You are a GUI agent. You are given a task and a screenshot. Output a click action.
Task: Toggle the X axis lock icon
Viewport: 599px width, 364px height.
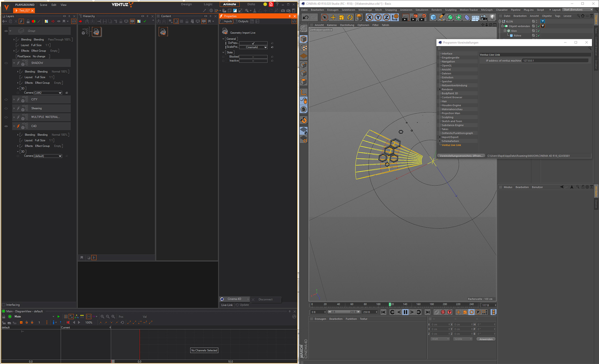pyautogui.click(x=369, y=17)
